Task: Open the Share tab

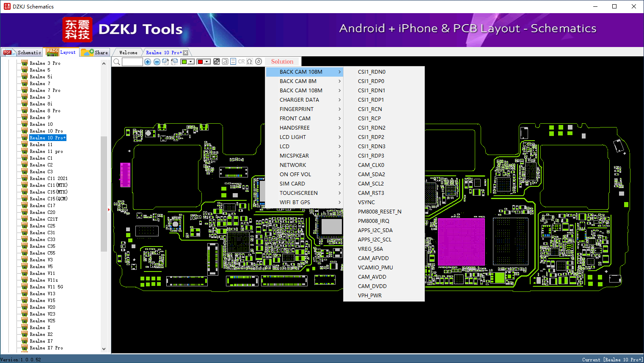Action: coord(95,53)
